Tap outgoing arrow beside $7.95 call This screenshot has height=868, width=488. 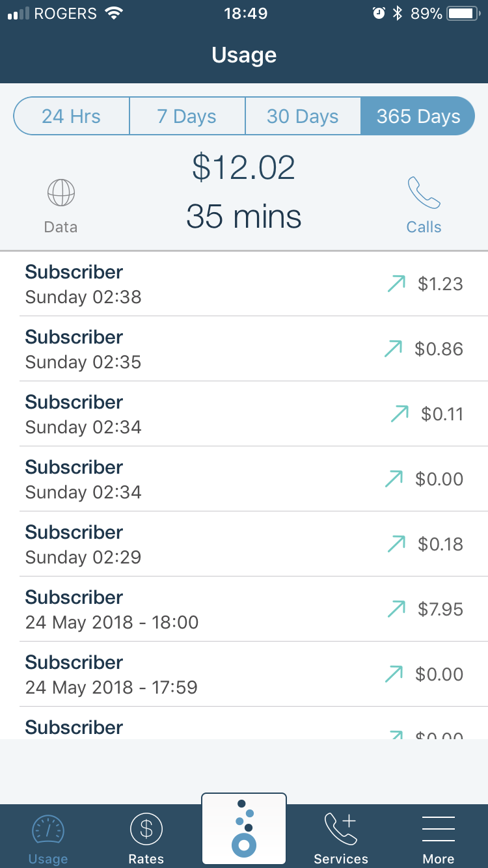[x=396, y=609]
